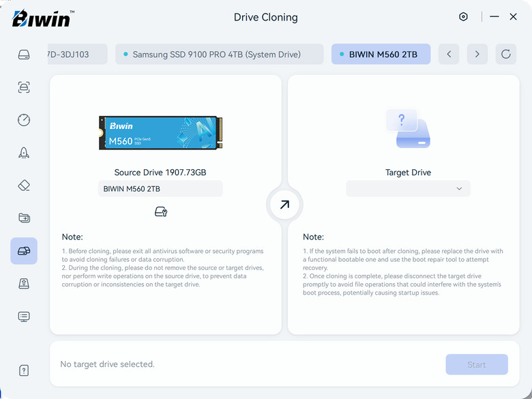The height and width of the screenshot is (399, 532).
Task: Click the unknown target drive icon
Action: 408,128
